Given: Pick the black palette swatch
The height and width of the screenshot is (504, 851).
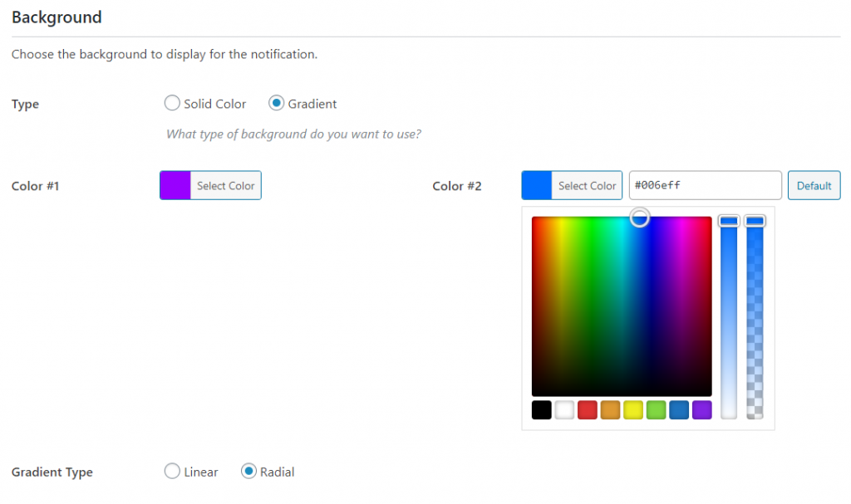Looking at the screenshot, I should 541,409.
